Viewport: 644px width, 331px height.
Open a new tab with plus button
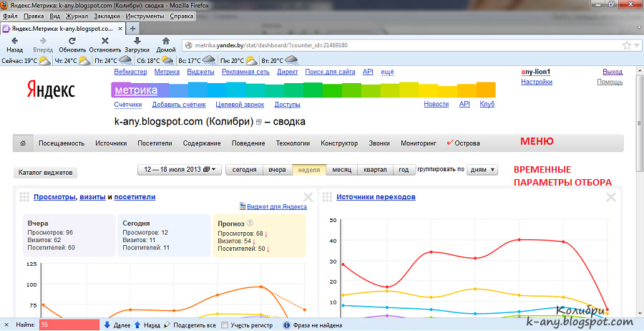point(132,29)
